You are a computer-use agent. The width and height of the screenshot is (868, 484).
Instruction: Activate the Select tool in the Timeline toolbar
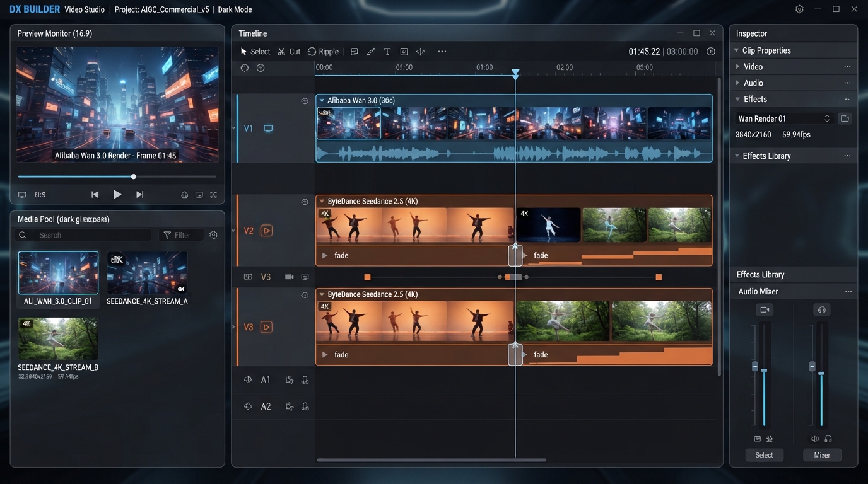click(x=255, y=52)
